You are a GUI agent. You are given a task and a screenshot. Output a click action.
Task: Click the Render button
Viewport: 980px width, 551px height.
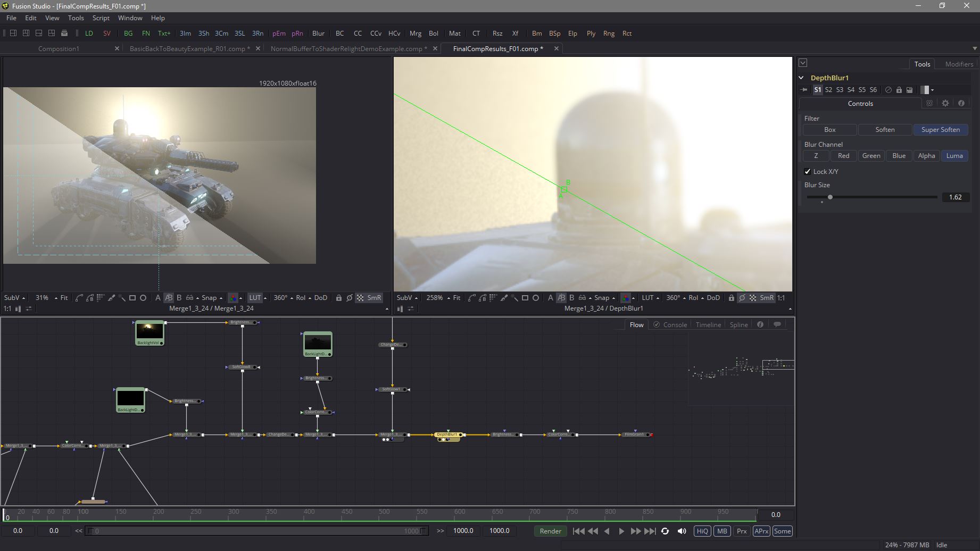[x=550, y=531]
